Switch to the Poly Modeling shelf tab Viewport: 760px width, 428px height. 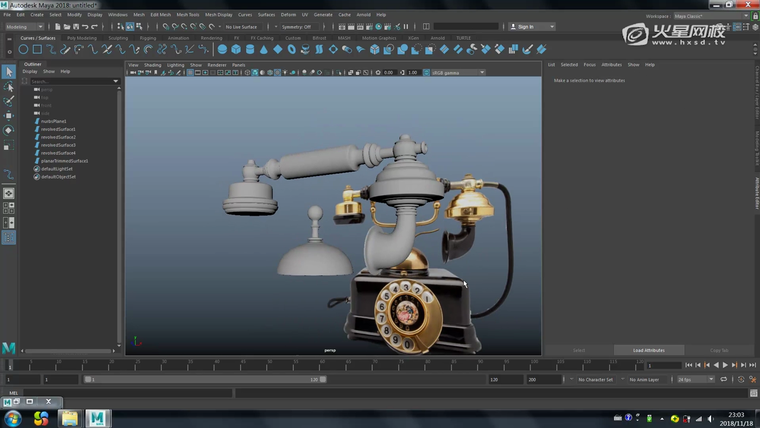click(81, 38)
